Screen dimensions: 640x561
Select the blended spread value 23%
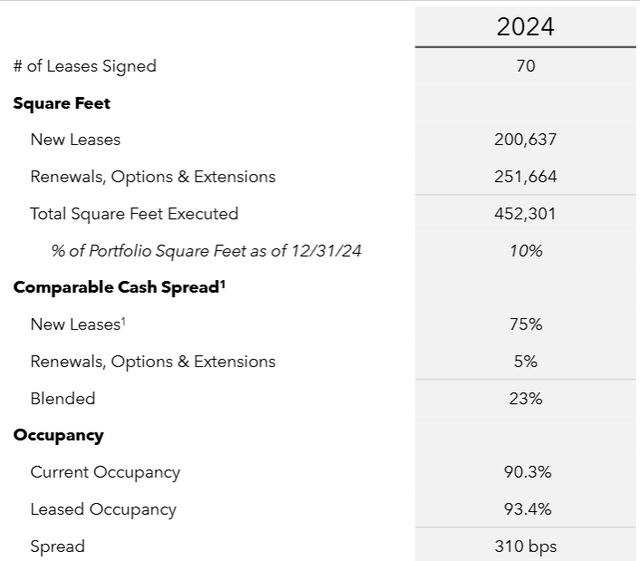click(526, 398)
